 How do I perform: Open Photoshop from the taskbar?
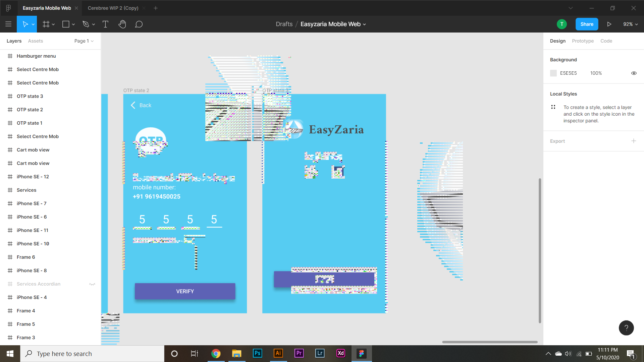257,353
